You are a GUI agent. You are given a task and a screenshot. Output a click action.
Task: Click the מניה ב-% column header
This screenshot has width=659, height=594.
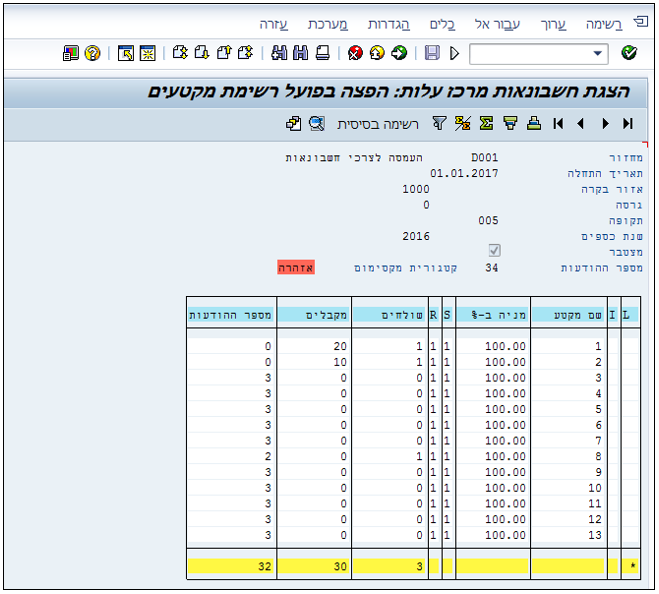[x=492, y=315]
